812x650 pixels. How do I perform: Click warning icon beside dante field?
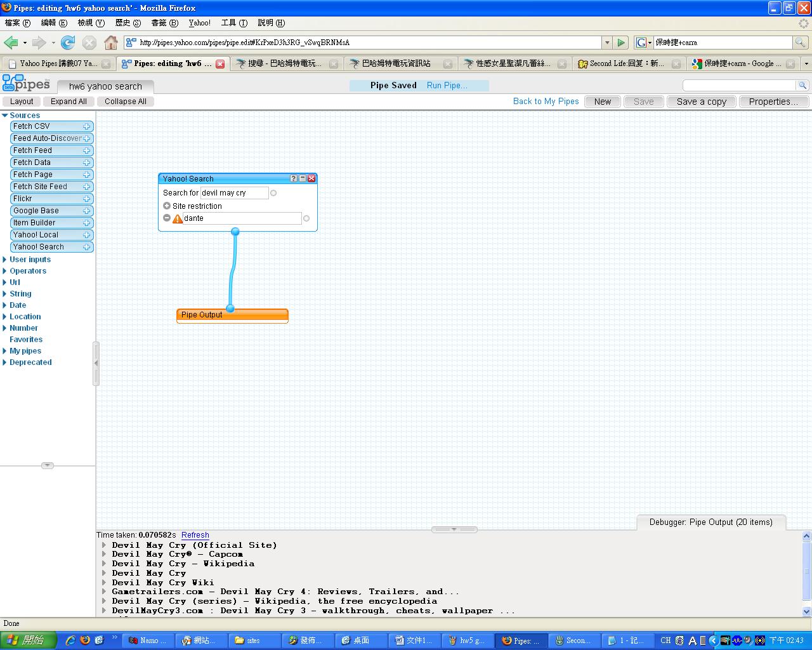point(178,218)
